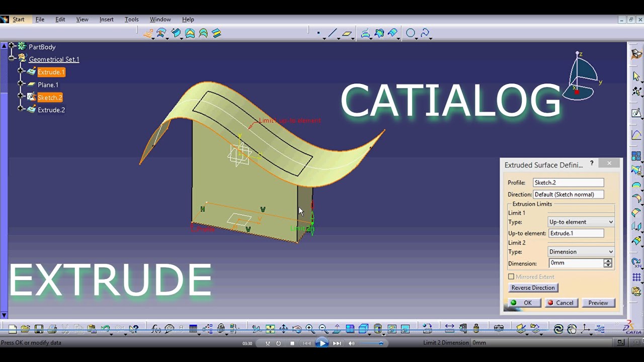Click the New document icon in bottom toolbar
Screen dimensions: 644x362
point(13,329)
